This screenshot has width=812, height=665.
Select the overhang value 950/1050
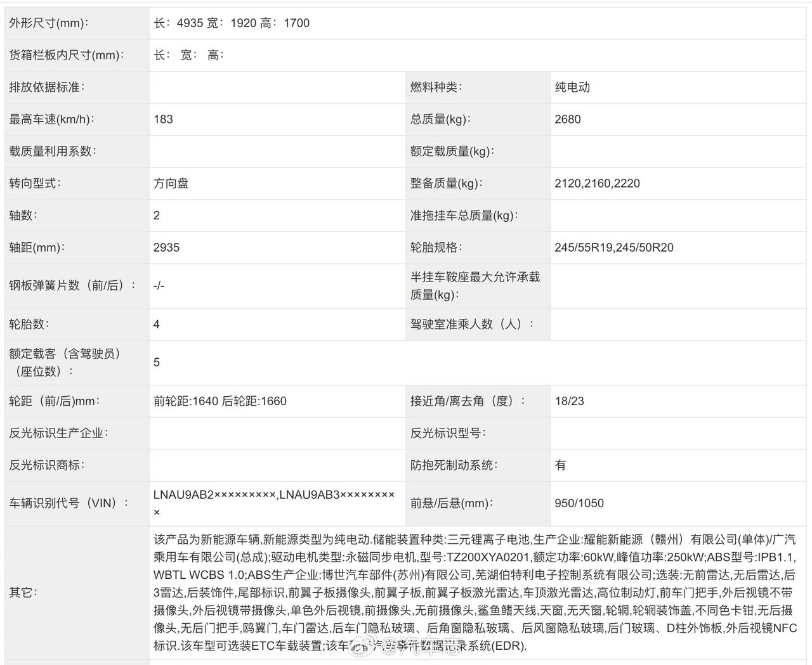click(x=579, y=503)
